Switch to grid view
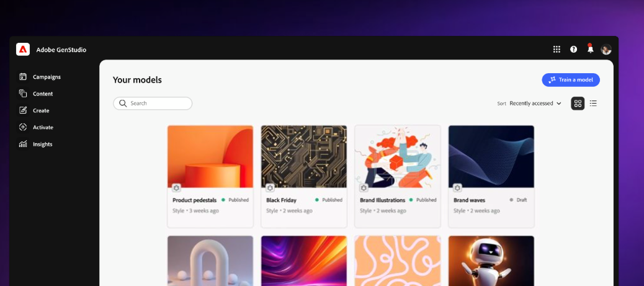Screen dimensions: 644x286 tap(578, 104)
